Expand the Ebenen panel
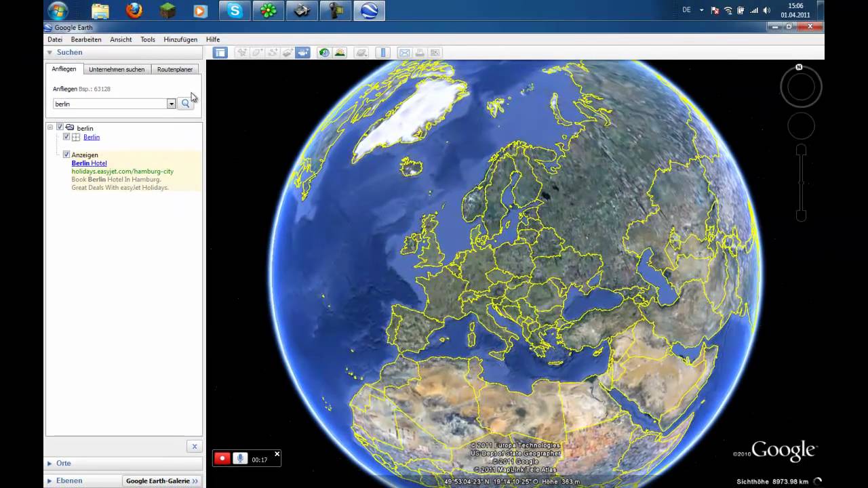Viewport: 868px width, 488px height. coord(51,481)
